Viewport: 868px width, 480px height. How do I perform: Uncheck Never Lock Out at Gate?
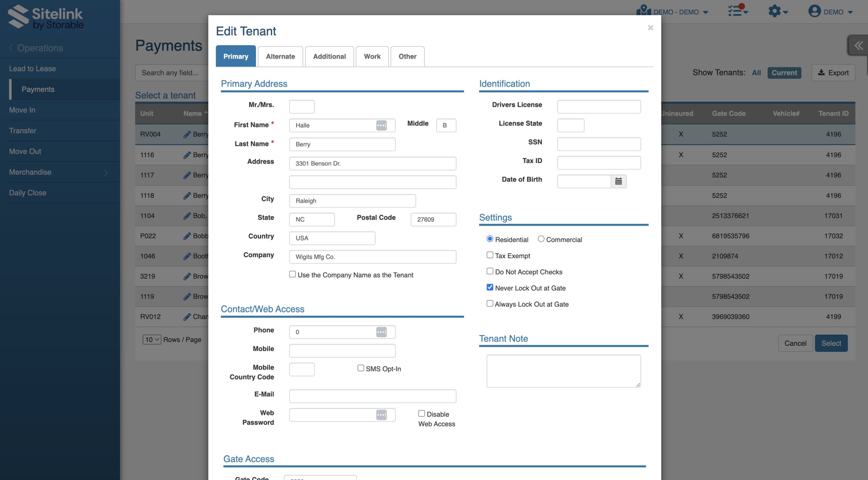(490, 287)
